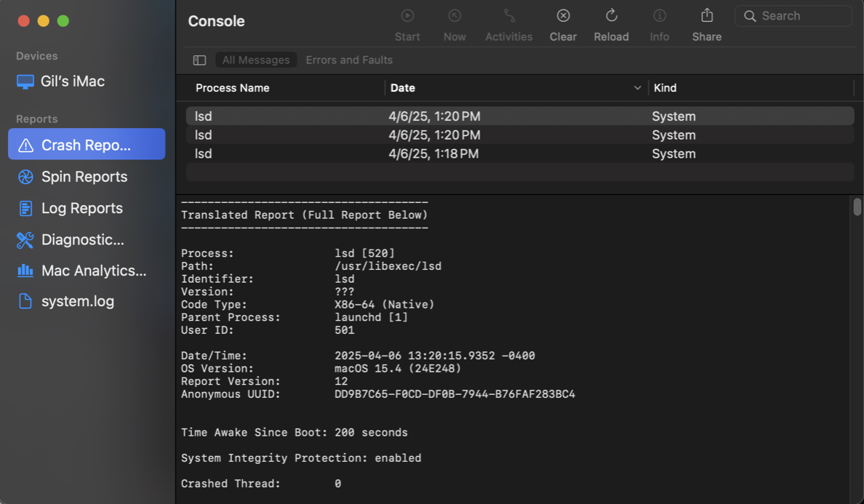This screenshot has height=504, width=864.
Task: Select the Errors and Faults tab
Action: 349,60
